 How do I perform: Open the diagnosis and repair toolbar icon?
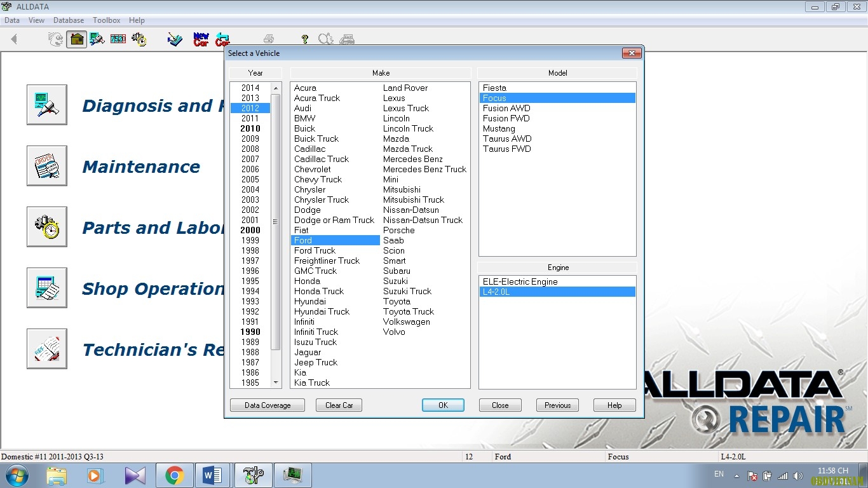(x=97, y=39)
